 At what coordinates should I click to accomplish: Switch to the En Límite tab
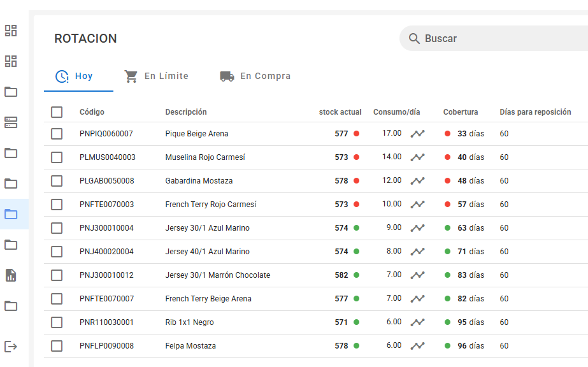pyautogui.click(x=156, y=76)
